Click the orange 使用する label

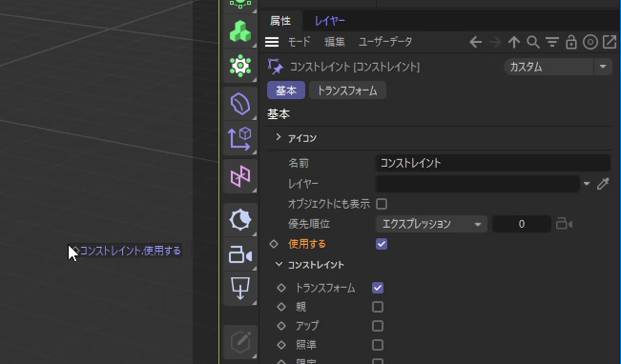(307, 244)
